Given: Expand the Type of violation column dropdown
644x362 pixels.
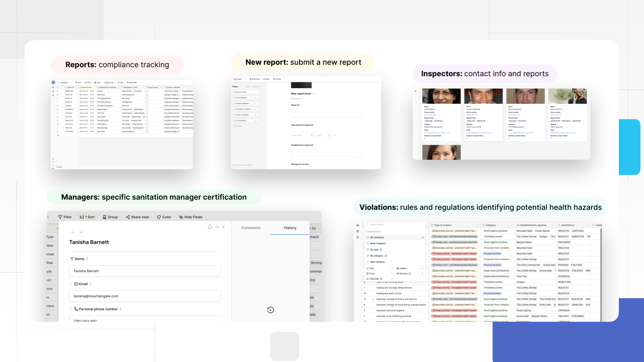Looking at the screenshot, I should point(477,225).
